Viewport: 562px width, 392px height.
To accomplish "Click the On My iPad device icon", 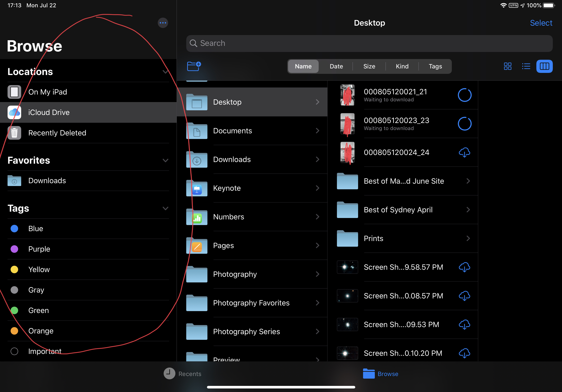I will [14, 92].
